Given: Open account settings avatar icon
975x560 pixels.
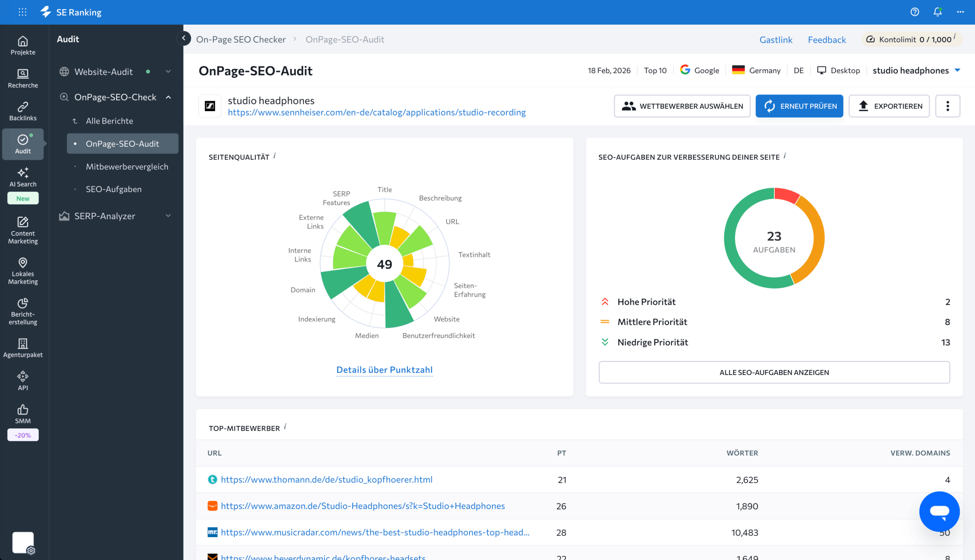Looking at the screenshot, I should click(23, 543).
